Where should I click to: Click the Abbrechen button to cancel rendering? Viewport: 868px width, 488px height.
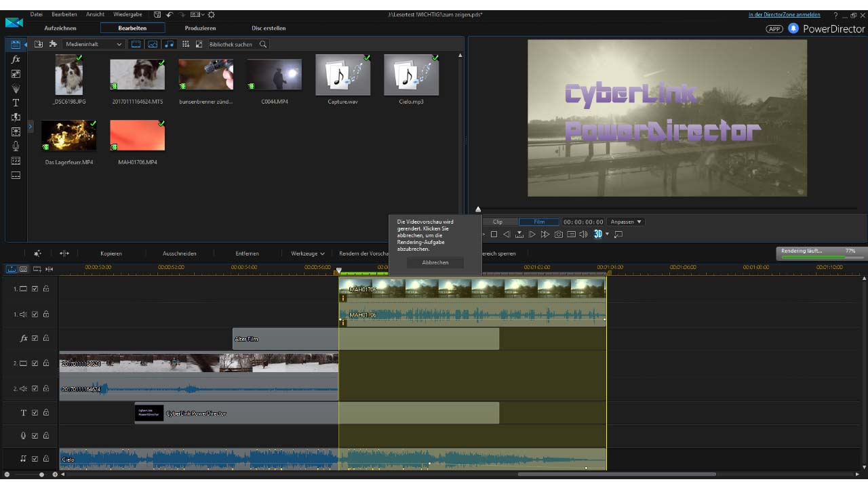click(435, 262)
